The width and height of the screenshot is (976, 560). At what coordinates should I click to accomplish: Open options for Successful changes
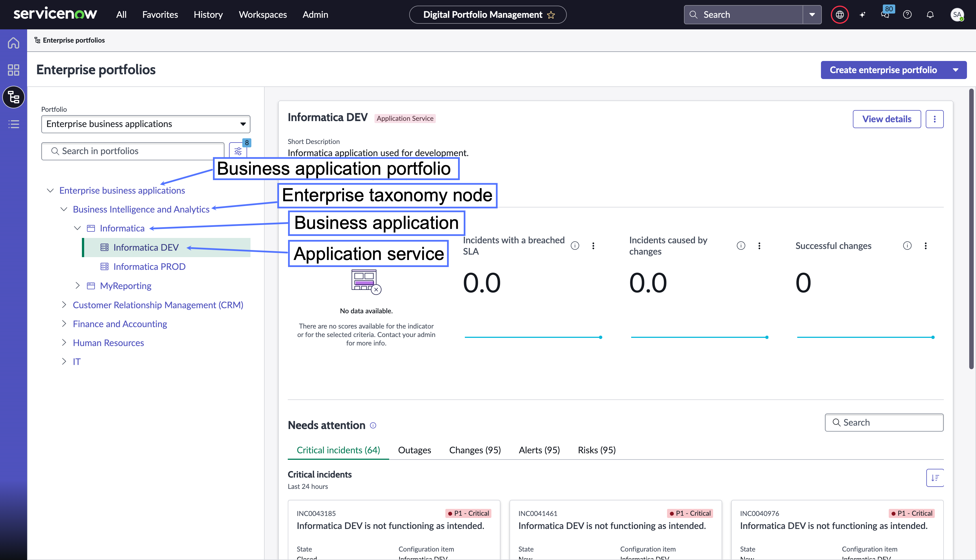coord(926,245)
